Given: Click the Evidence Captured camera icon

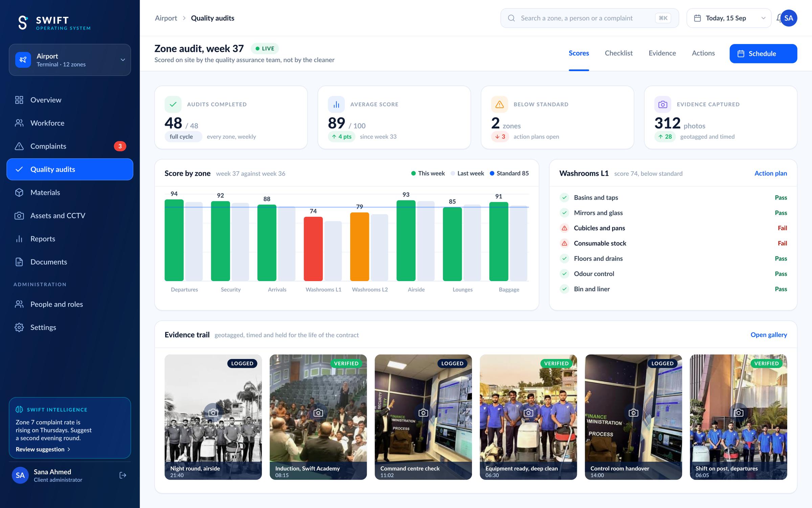Looking at the screenshot, I should pos(663,104).
